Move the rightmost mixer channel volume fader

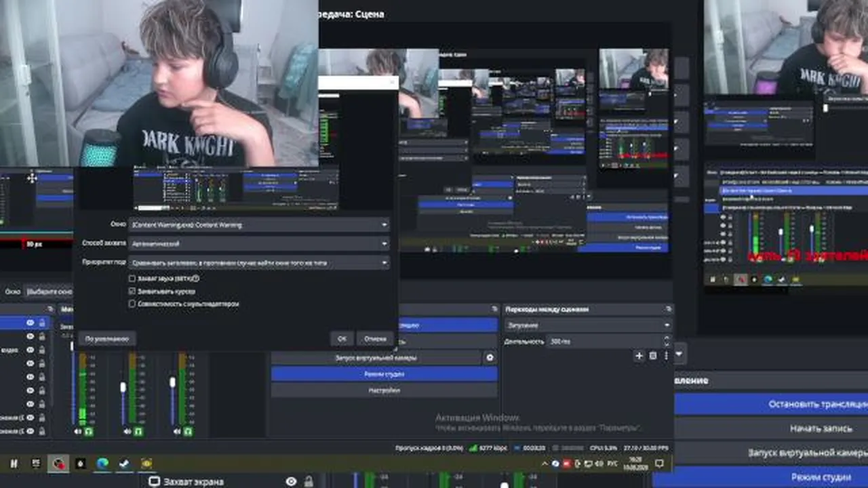click(173, 383)
